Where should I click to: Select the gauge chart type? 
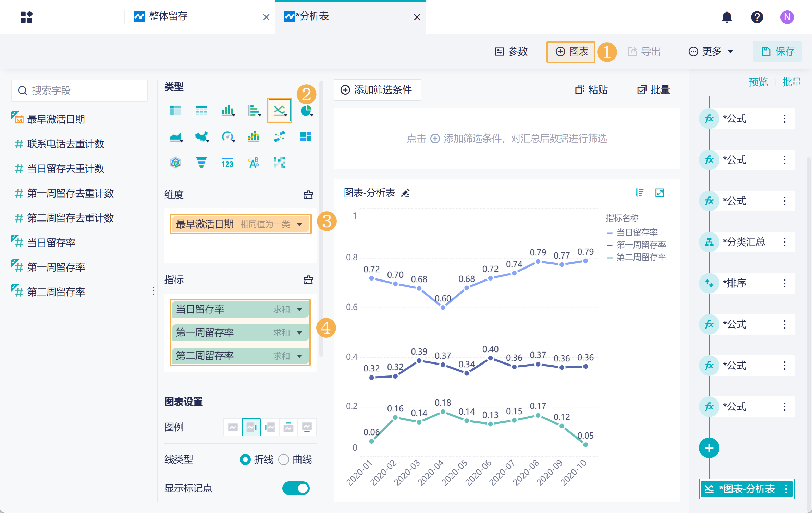(228, 137)
